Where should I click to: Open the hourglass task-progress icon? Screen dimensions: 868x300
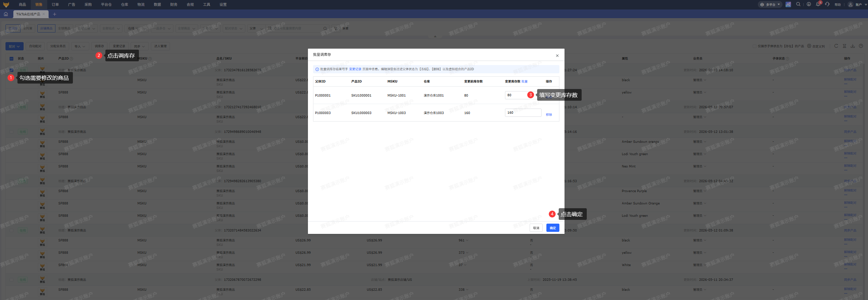tap(844, 46)
